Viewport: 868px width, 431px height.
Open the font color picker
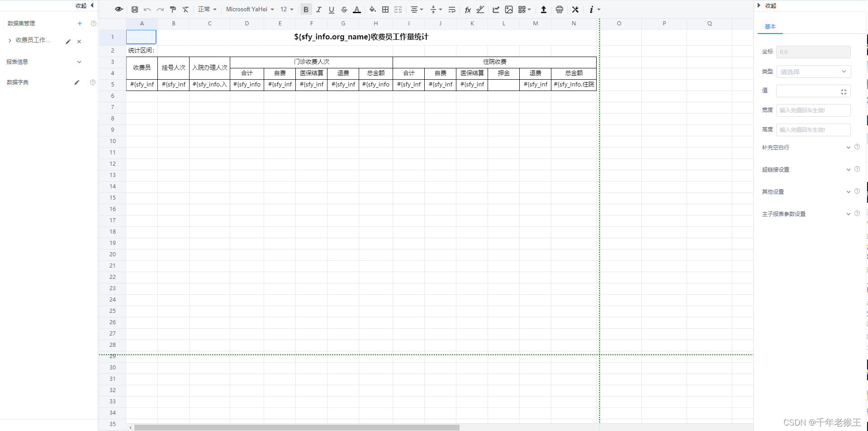pyautogui.click(x=357, y=9)
